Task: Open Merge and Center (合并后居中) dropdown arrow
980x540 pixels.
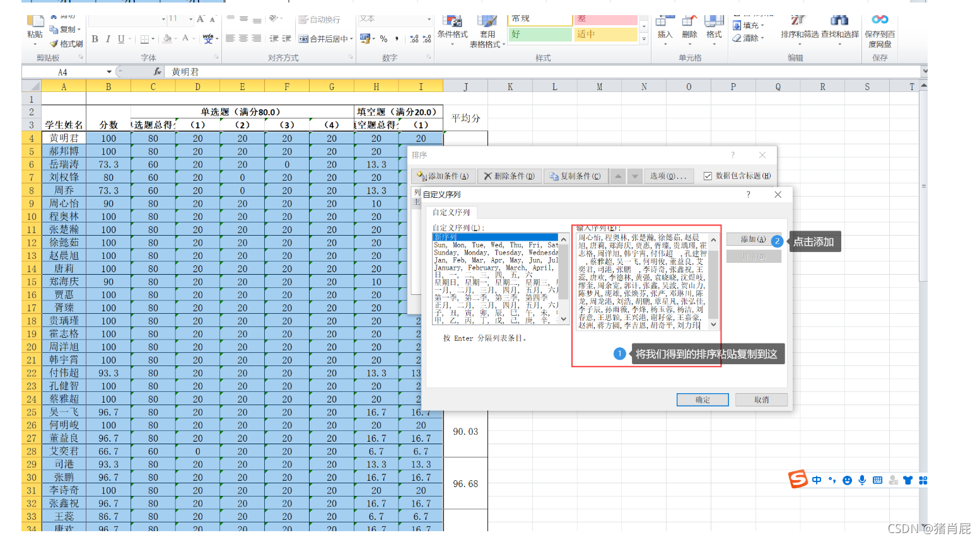Action: coord(352,39)
